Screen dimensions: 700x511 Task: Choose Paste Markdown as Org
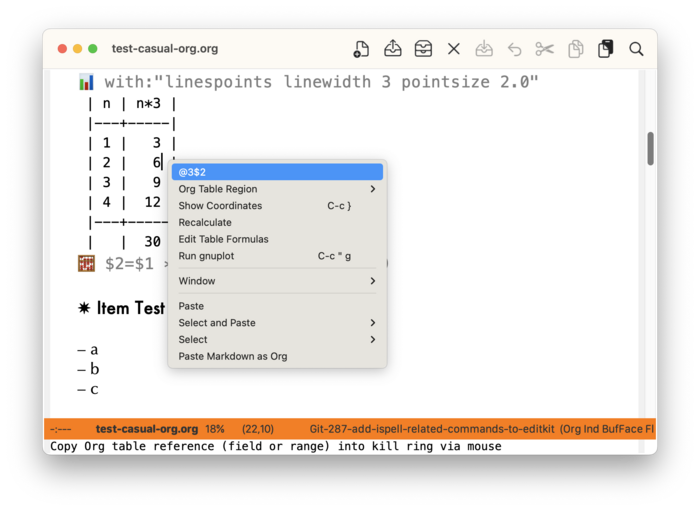pos(277,356)
